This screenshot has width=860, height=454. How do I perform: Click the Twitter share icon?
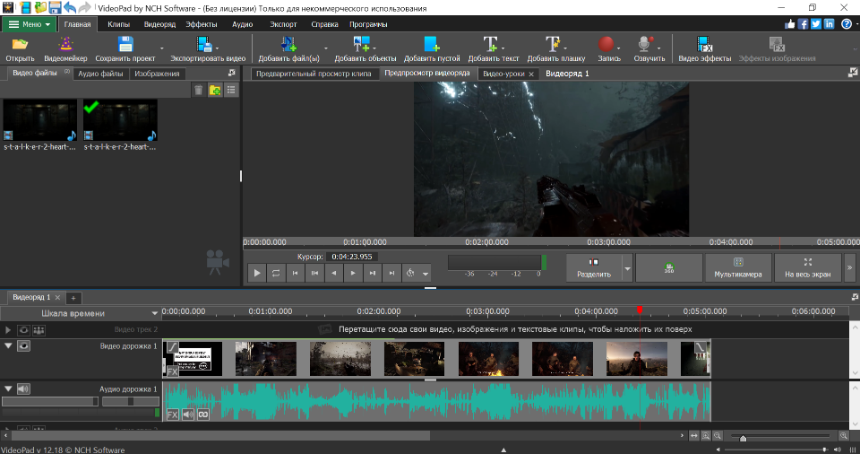point(816,24)
